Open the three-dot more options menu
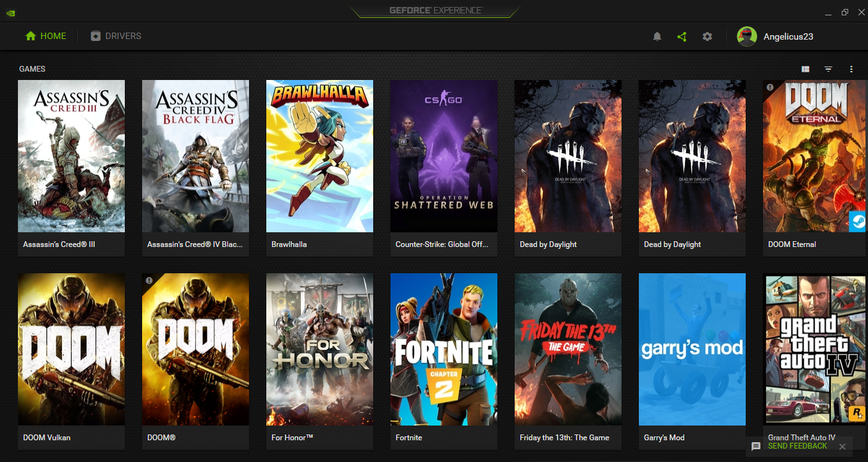Screen dimensions: 868x462 click(851, 69)
